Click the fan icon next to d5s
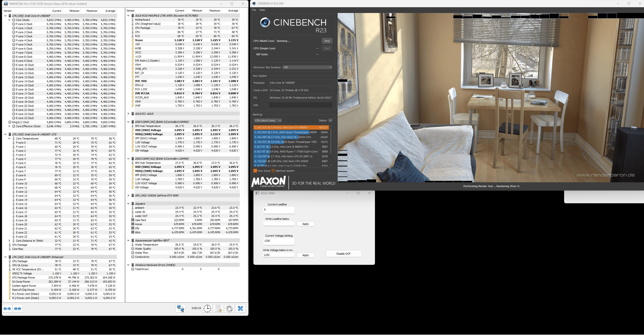 click(x=133, y=228)
